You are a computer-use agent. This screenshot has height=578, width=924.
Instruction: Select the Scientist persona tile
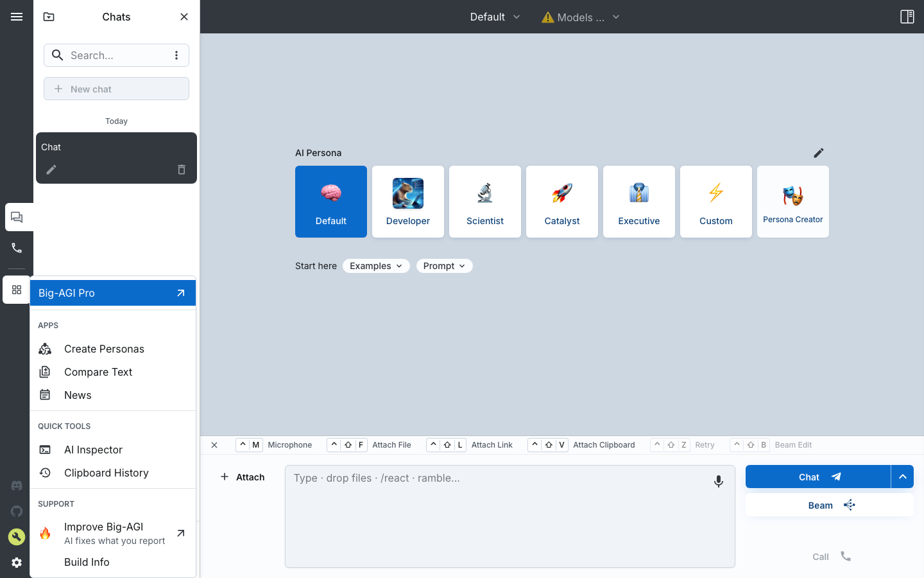click(x=485, y=202)
